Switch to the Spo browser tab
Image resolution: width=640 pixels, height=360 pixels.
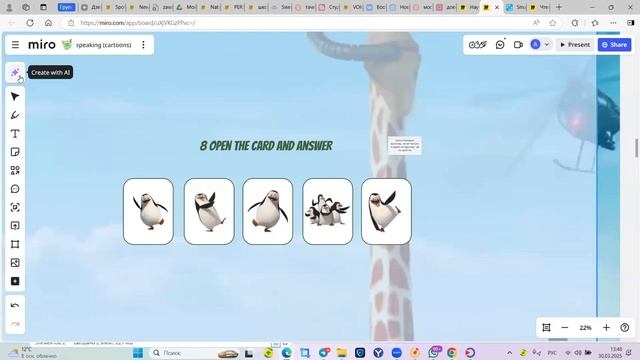[x=115, y=7]
